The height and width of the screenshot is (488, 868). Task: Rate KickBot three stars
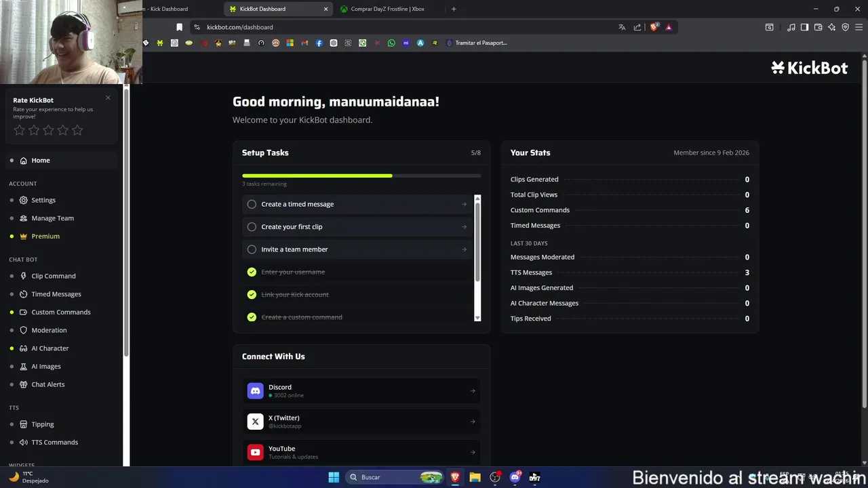(x=48, y=130)
